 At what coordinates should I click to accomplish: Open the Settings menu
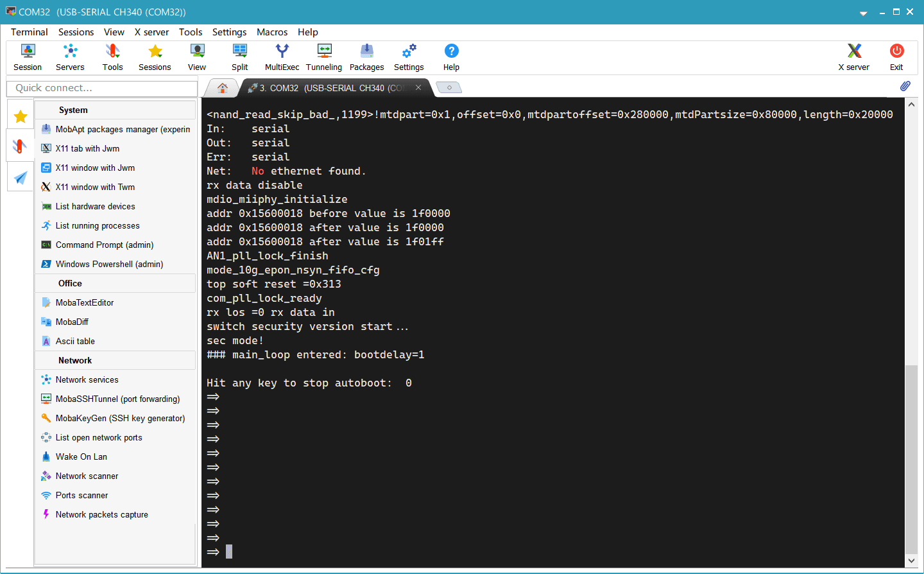pyautogui.click(x=229, y=32)
